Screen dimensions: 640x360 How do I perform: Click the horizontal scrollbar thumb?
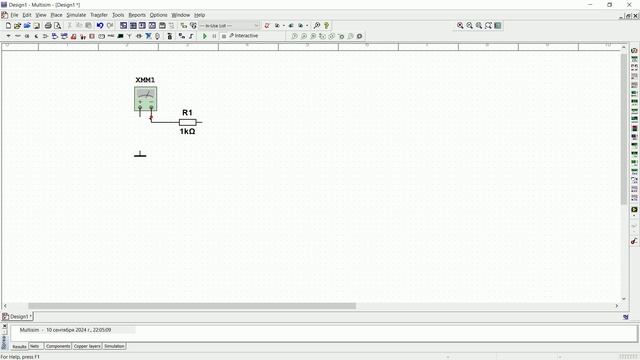point(192,306)
